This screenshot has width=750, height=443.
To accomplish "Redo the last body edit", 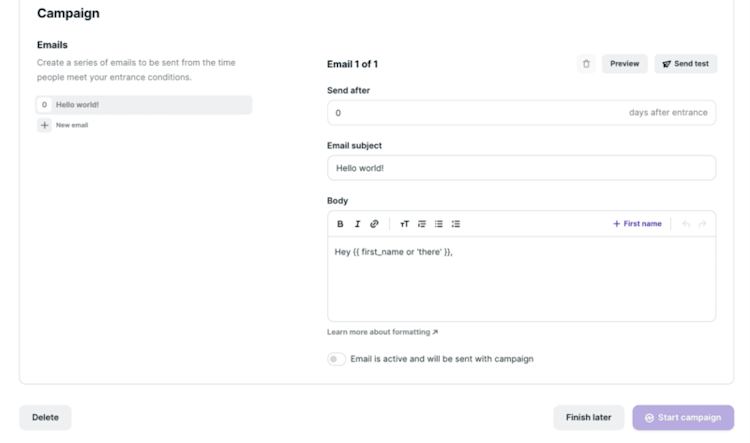I will click(x=702, y=224).
